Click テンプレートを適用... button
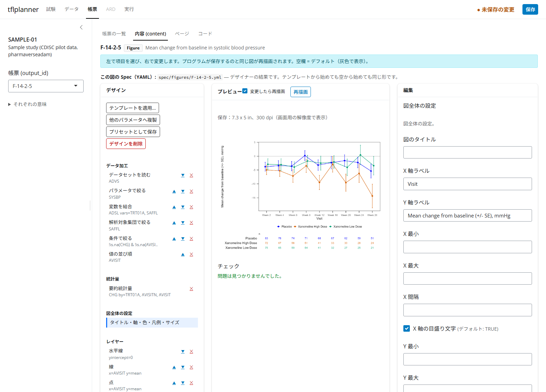546x392 pixels. [132, 108]
